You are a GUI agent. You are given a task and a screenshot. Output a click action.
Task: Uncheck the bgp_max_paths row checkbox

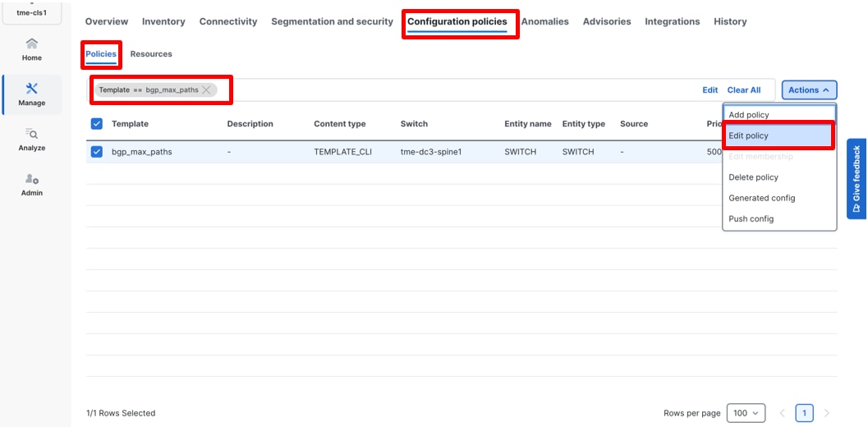click(x=96, y=151)
